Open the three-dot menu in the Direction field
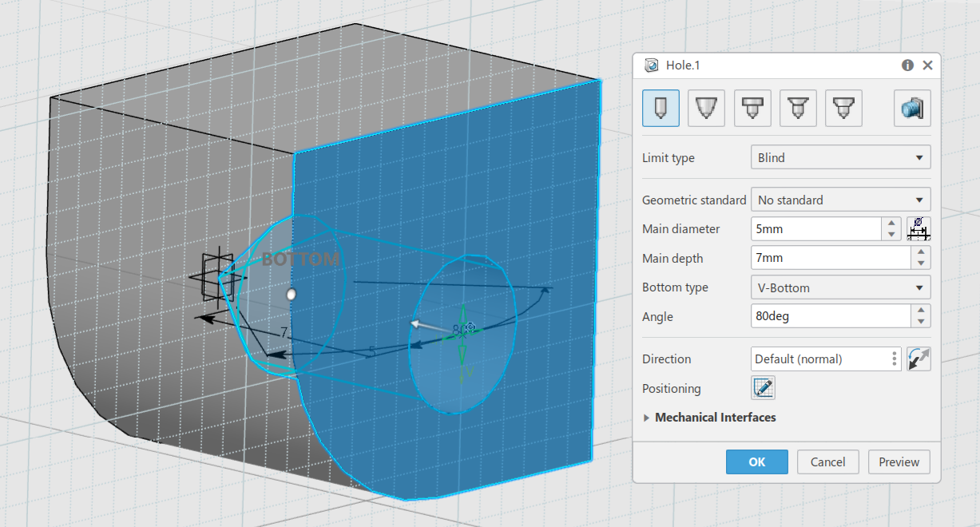The image size is (980, 527). 895,359
